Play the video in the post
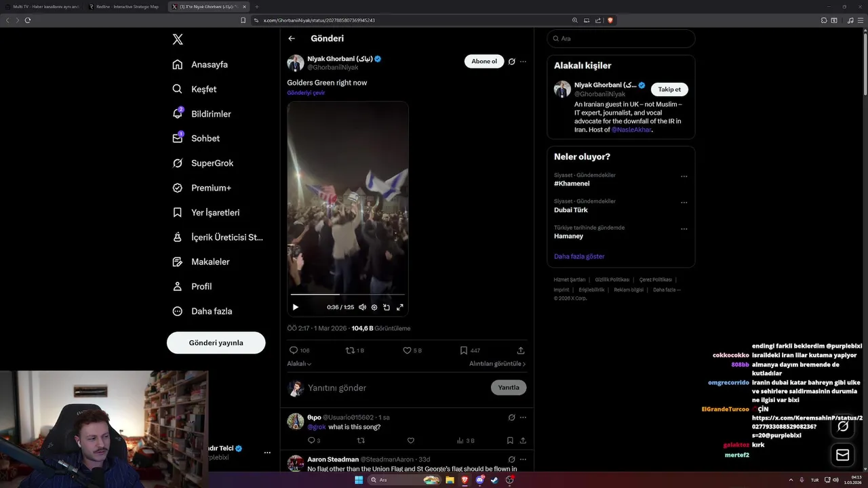The image size is (868, 488). click(296, 307)
